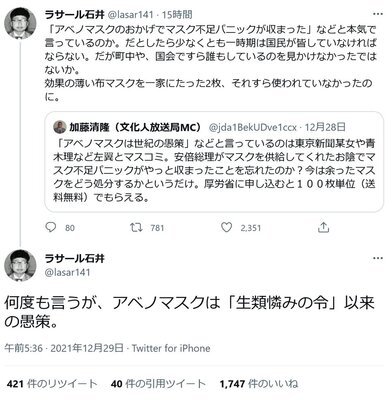Open more options on the second tweet
Image resolution: width=389 pixels, height=400 pixels.
pyautogui.click(x=378, y=258)
